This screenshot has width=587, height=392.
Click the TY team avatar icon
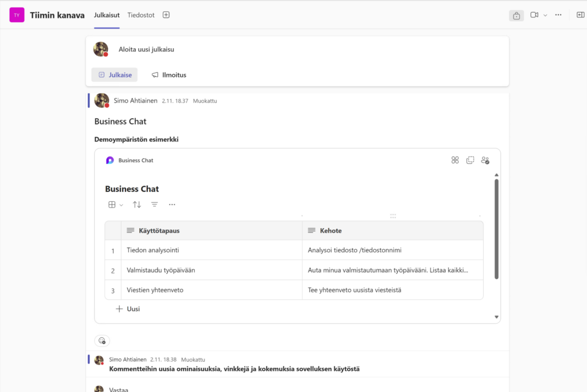[x=17, y=15]
